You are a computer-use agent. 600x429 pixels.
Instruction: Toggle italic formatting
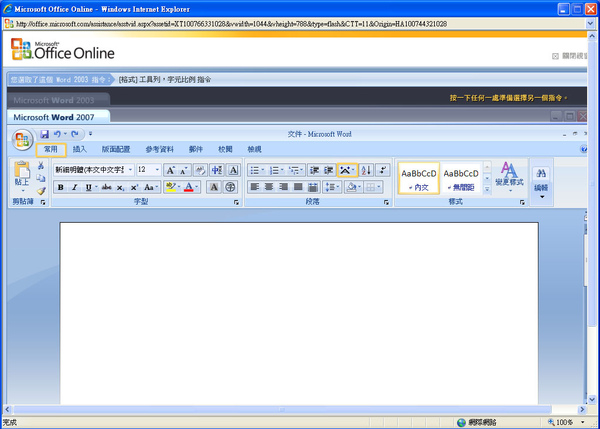(x=75, y=187)
